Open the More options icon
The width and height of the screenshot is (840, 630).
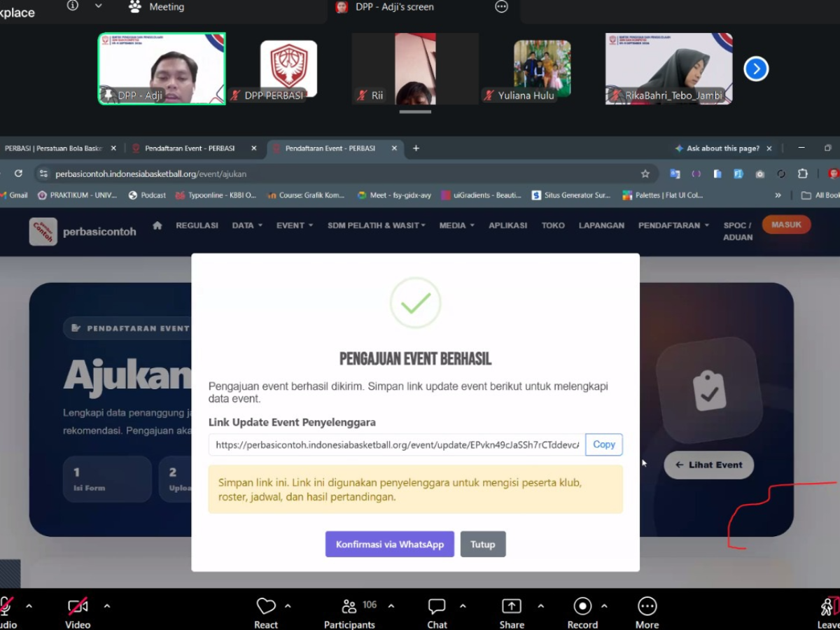coord(647,606)
